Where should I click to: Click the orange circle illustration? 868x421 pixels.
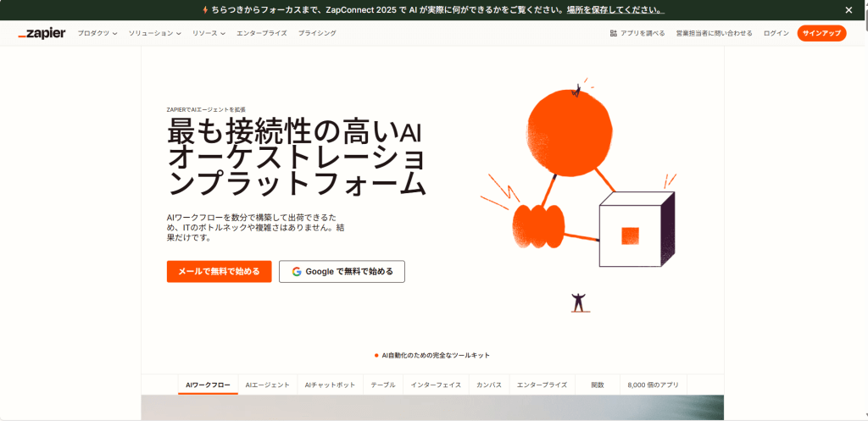(570, 133)
